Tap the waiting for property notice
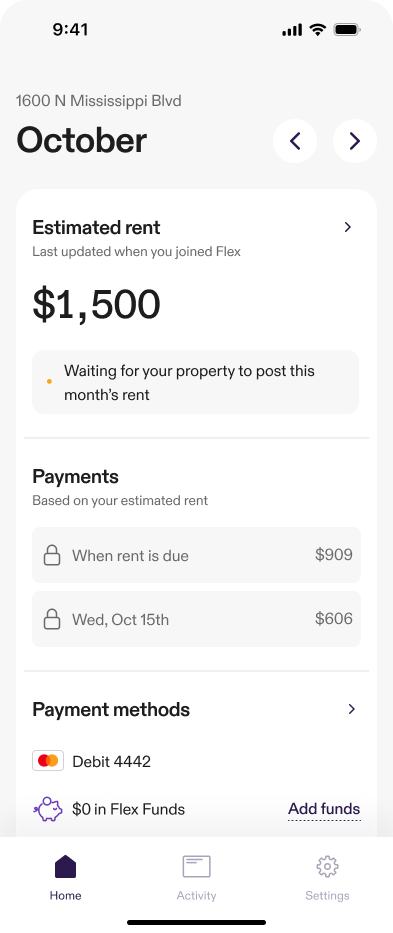Image resolution: width=393 pixels, height=933 pixels. [x=195, y=382]
